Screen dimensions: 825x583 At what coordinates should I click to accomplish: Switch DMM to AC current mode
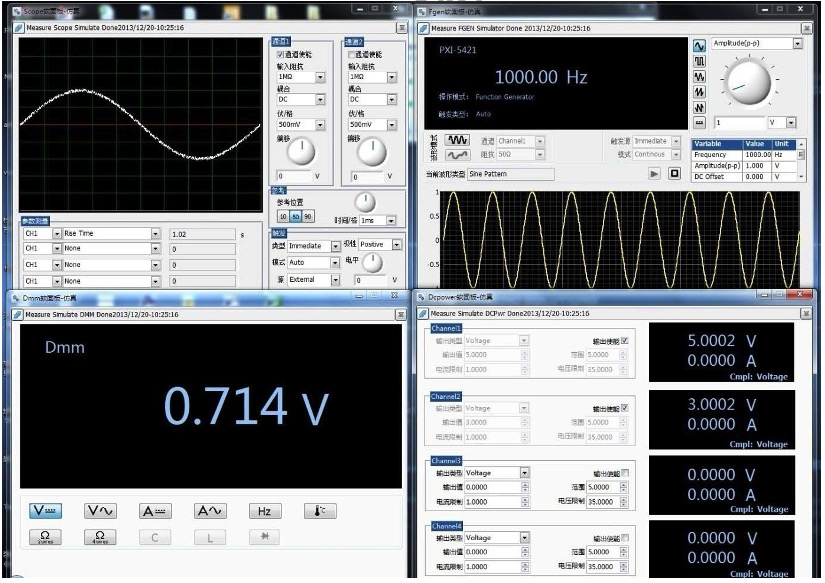(x=209, y=511)
